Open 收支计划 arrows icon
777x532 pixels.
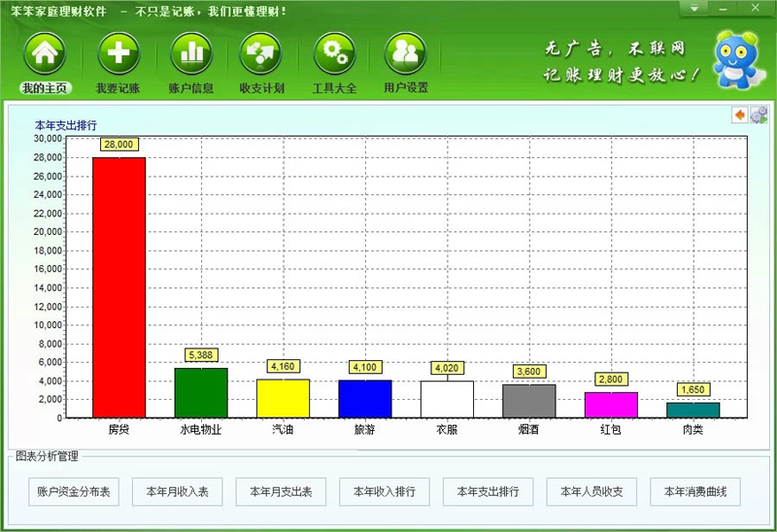(x=260, y=53)
